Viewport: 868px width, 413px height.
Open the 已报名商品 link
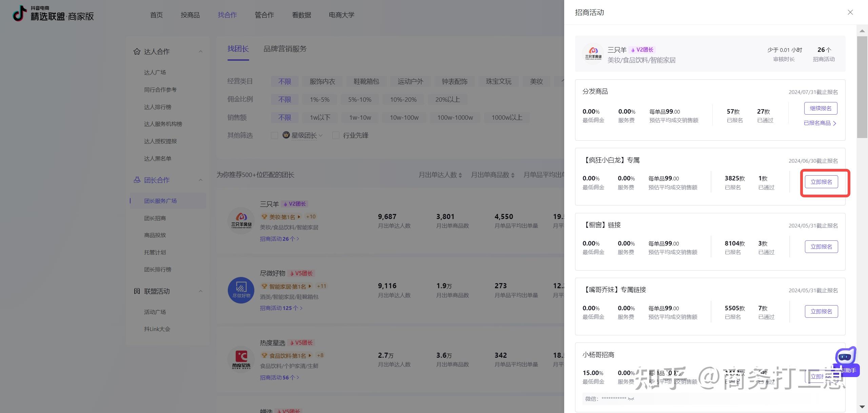(x=820, y=123)
